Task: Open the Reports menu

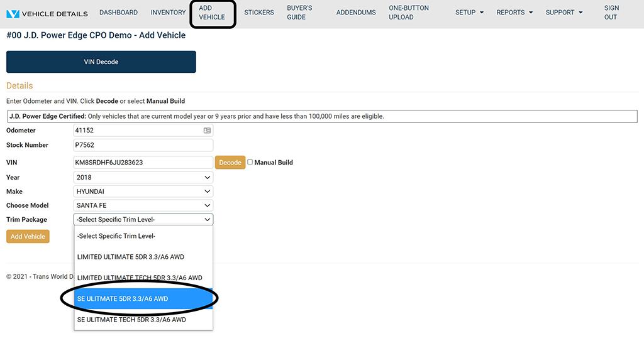Action: (x=514, y=13)
